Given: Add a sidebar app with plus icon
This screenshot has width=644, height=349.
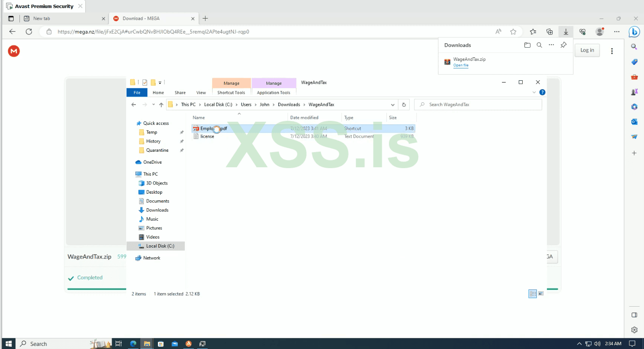Looking at the screenshot, I should click(x=634, y=153).
